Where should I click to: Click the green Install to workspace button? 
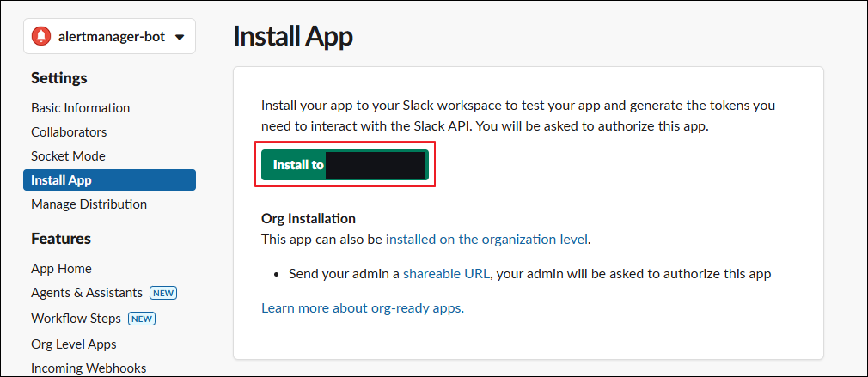coord(345,164)
